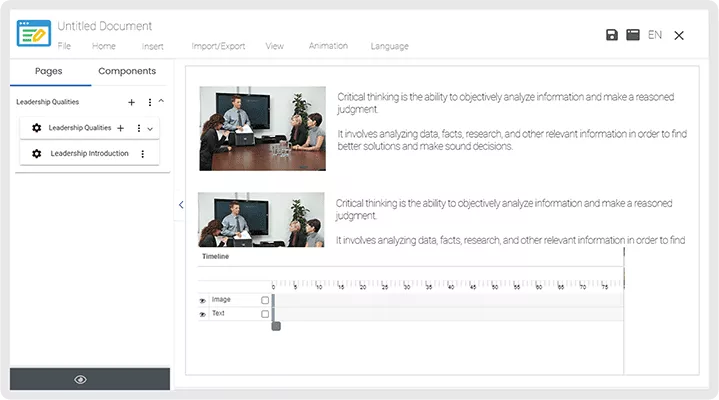Close the editor with the X icon
The height and width of the screenshot is (400, 719).
679,35
